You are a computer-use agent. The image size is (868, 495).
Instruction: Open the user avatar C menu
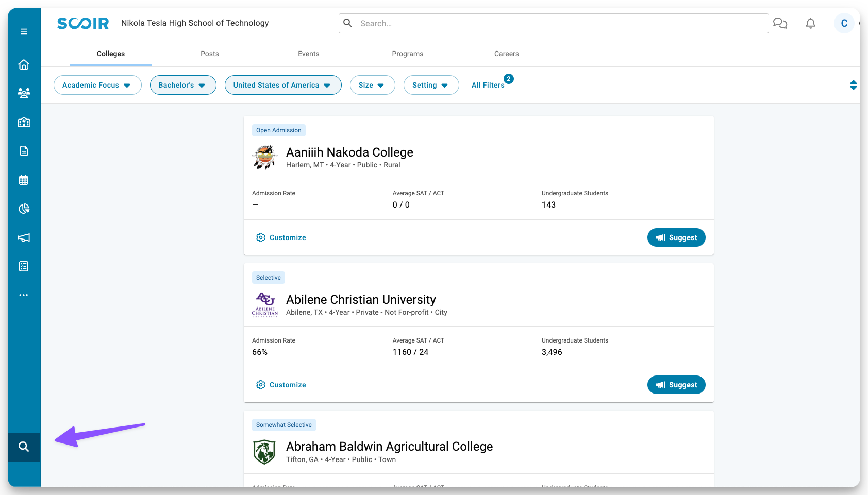pyautogui.click(x=844, y=23)
